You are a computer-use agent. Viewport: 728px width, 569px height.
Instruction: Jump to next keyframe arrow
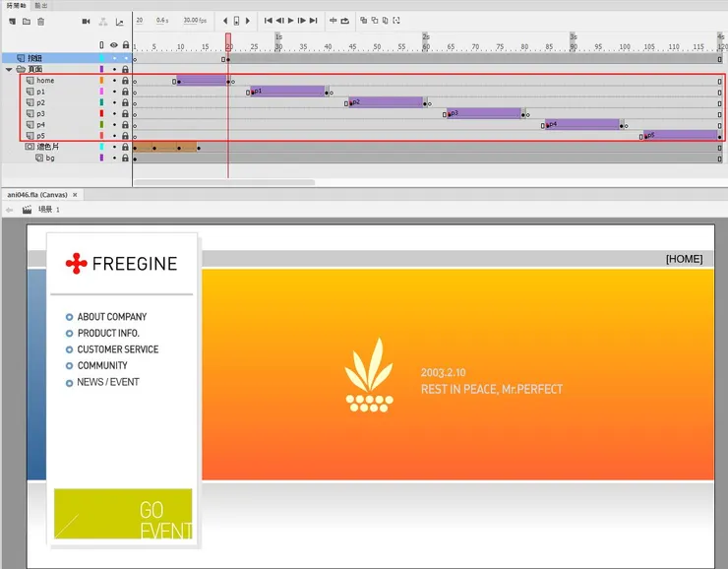tap(248, 21)
